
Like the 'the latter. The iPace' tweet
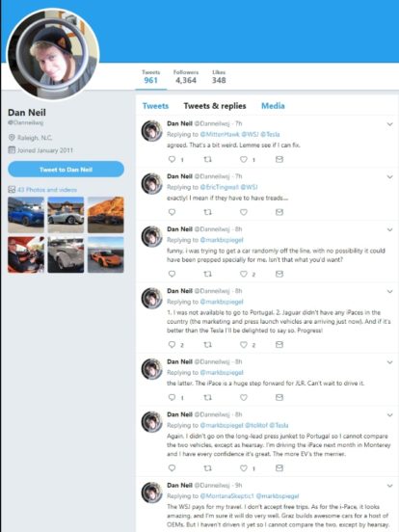click(x=244, y=397)
